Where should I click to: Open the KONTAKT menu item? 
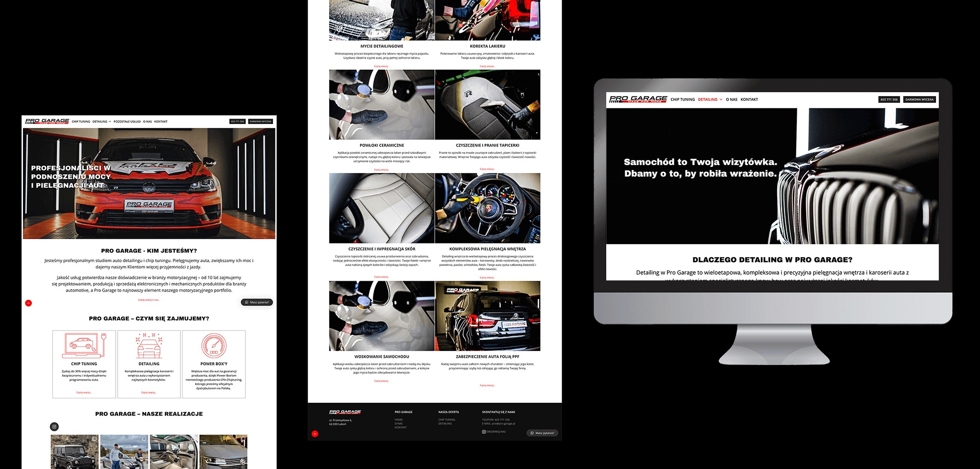coord(161,121)
